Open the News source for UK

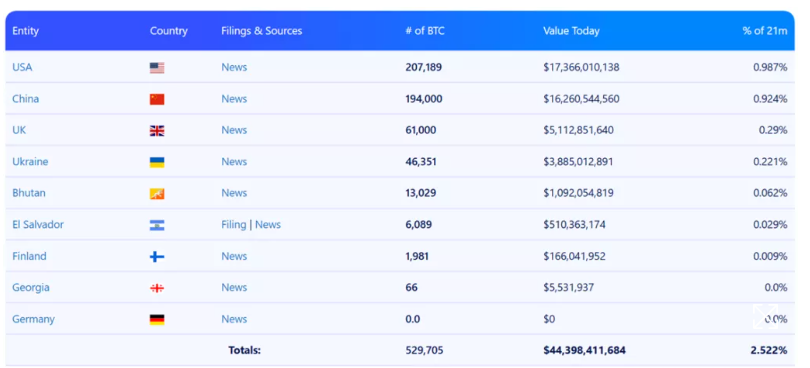[234, 130]
